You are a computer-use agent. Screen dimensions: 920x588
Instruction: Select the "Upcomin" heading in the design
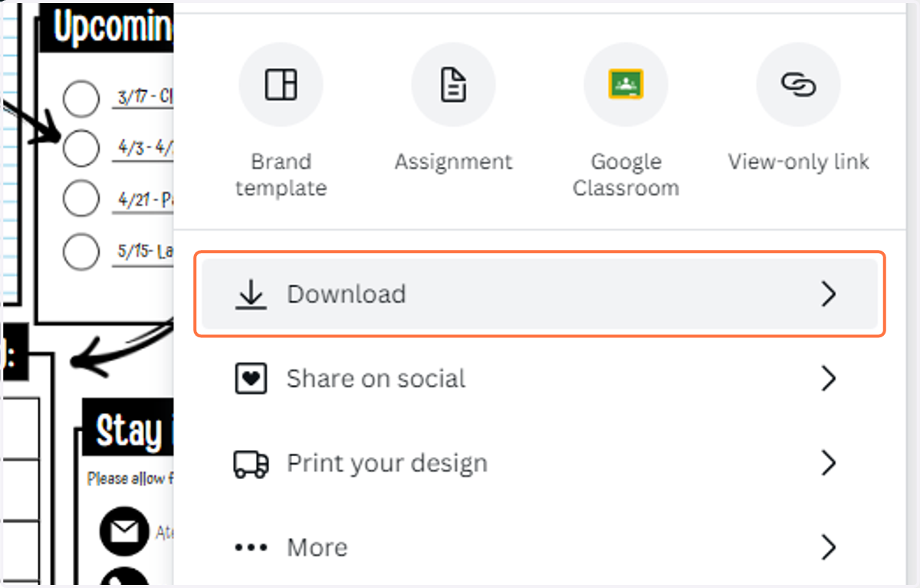click(113, 27)
